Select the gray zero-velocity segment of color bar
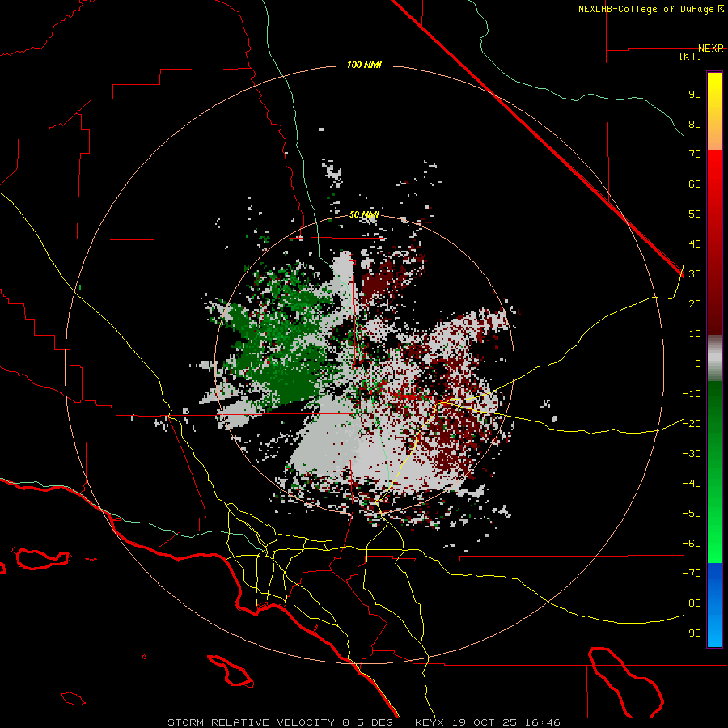Image resolution: width=728 pixels, height=728 pixels. pos(714,358)
